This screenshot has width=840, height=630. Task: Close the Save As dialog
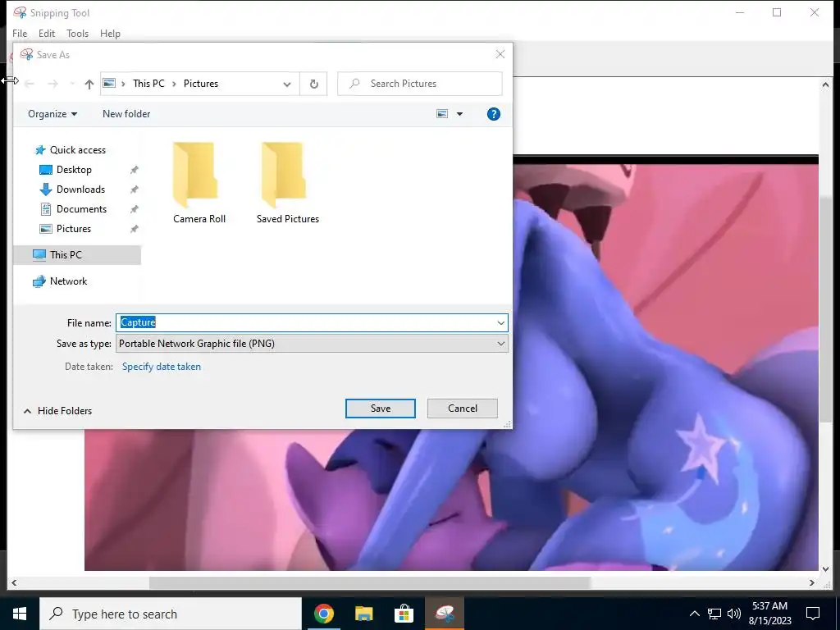(x=500, y=54)
